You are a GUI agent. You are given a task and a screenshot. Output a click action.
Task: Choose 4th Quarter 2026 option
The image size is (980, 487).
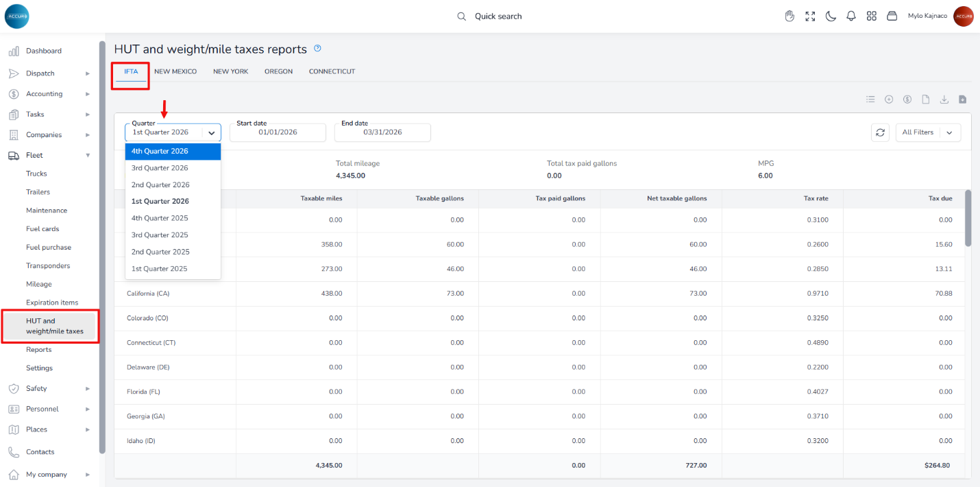(160, 151)
